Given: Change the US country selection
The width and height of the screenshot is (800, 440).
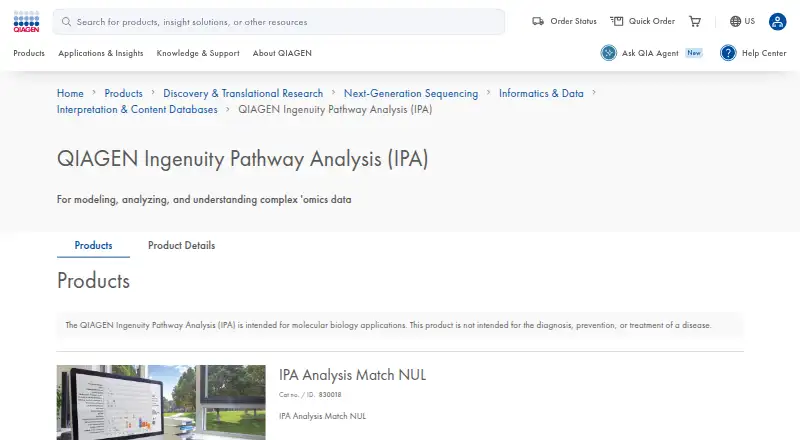Looking at the screenshot, I should click(749, 21).
